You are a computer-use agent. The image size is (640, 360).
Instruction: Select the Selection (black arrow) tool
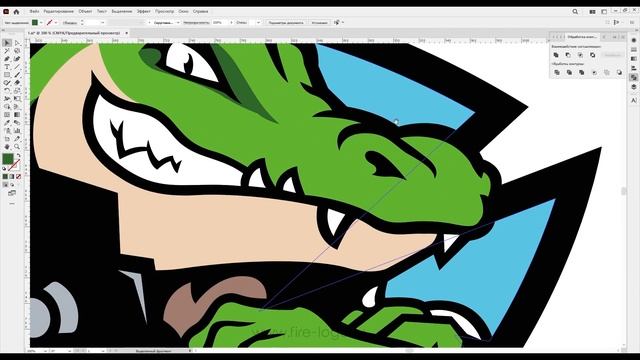[x=7, y=43]
